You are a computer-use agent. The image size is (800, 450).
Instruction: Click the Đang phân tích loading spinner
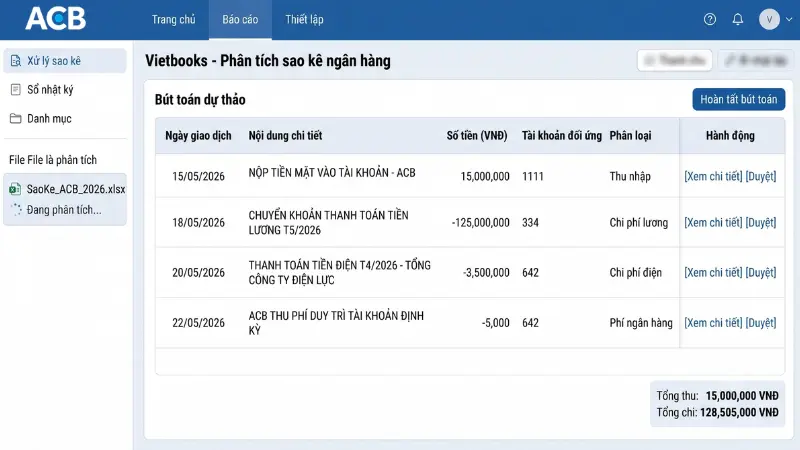(16, 209)
